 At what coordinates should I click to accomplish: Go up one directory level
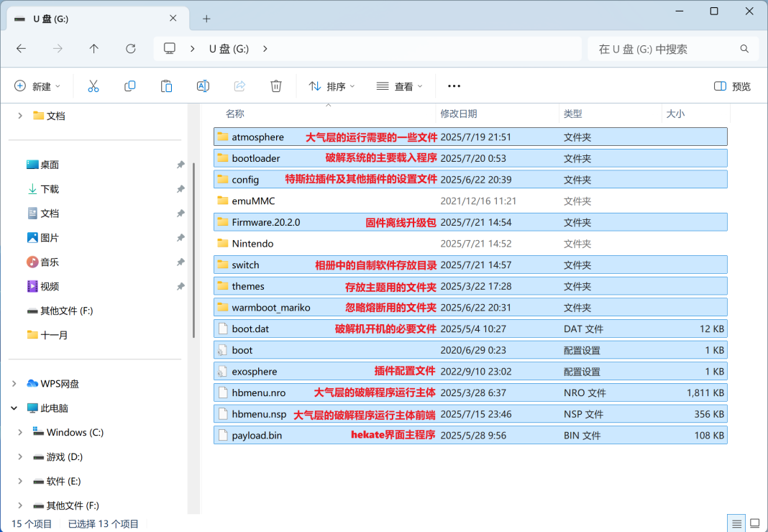pyautogui.click(x=93, y=49)
